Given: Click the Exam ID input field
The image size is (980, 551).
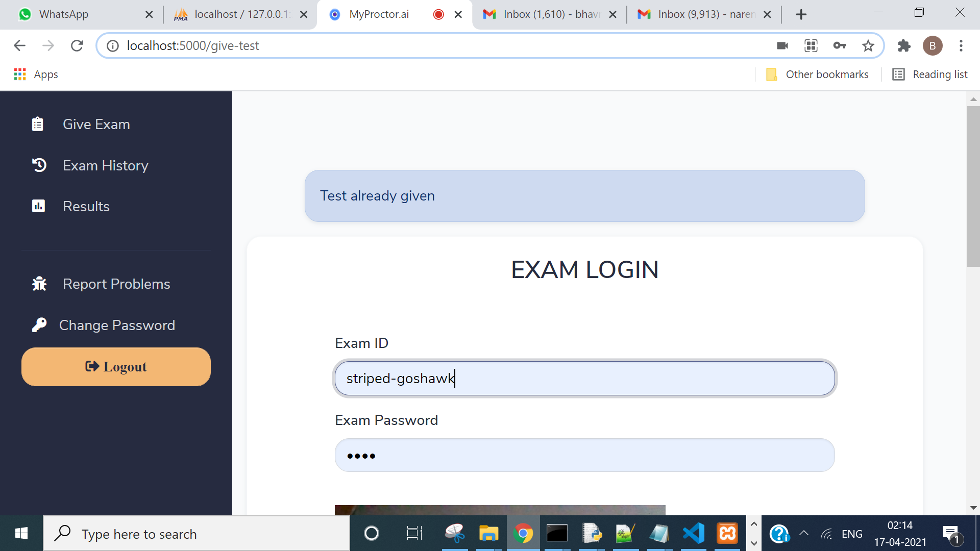Looking at the screenshot, I should [x=584, y=379].
